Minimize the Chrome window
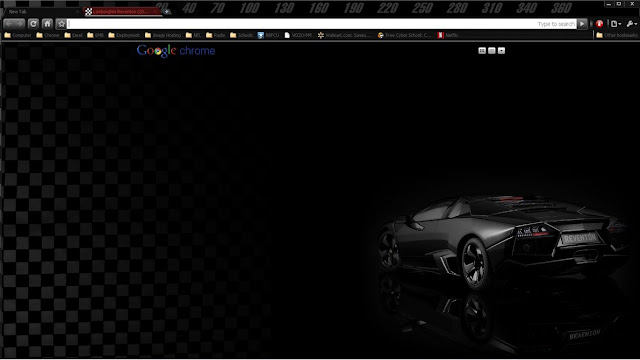This screenshot has width=640, height=360. point(609,4)
